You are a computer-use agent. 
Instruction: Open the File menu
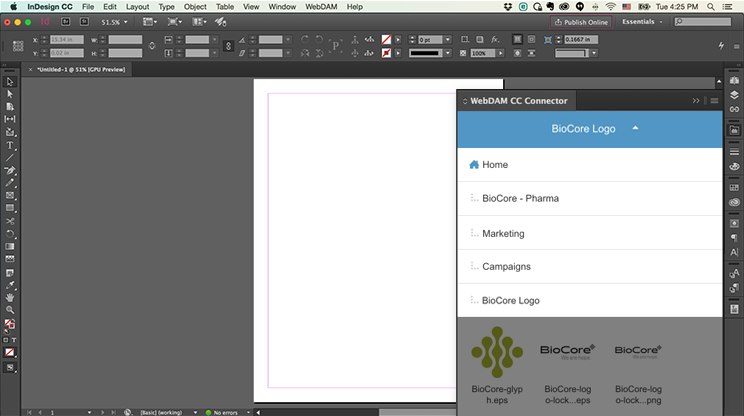pos(88,7)
